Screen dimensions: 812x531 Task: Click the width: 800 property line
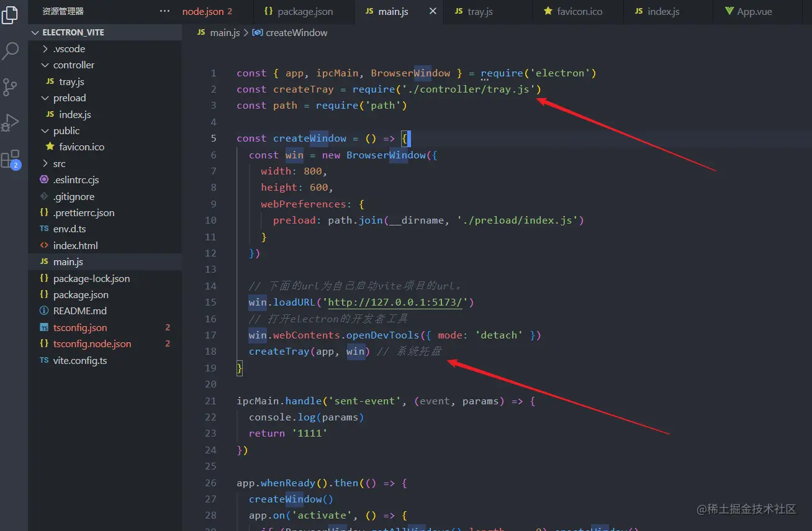tap(294, 171)
